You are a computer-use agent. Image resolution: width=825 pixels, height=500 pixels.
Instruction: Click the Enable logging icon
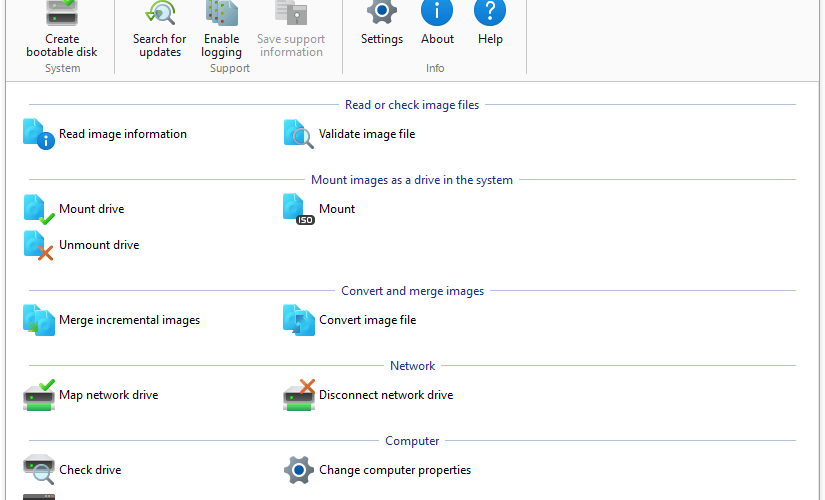pyautogui.click(x=222, y=13)
